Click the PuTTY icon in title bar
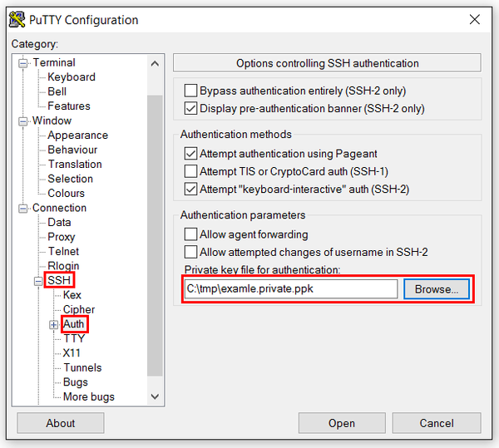Screen dimensions: 499x448 coord(17,20)
